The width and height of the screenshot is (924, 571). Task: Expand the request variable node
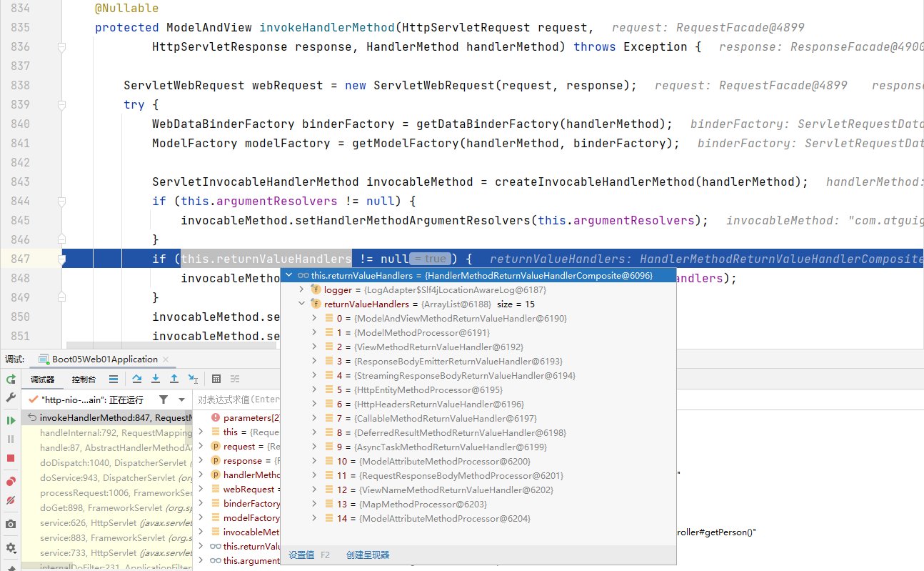[x=201, y=446]
